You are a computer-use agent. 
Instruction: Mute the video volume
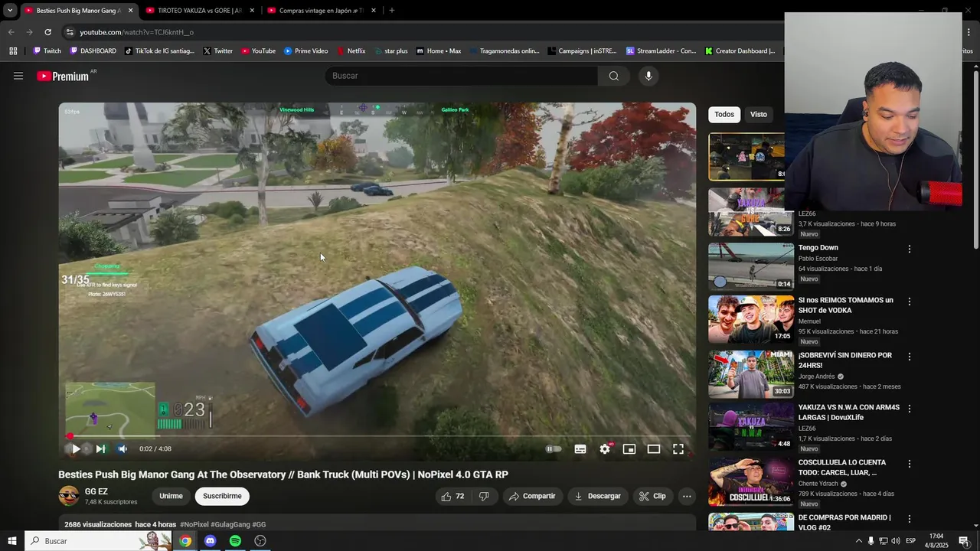click(122, 449)
